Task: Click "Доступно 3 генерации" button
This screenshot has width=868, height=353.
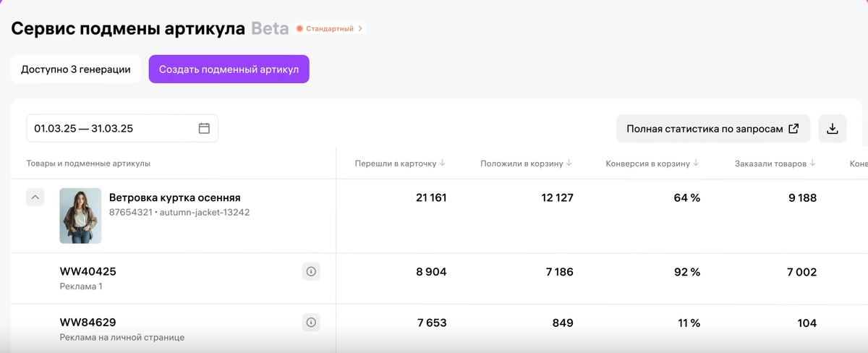Action: click(x=76, y=69)
